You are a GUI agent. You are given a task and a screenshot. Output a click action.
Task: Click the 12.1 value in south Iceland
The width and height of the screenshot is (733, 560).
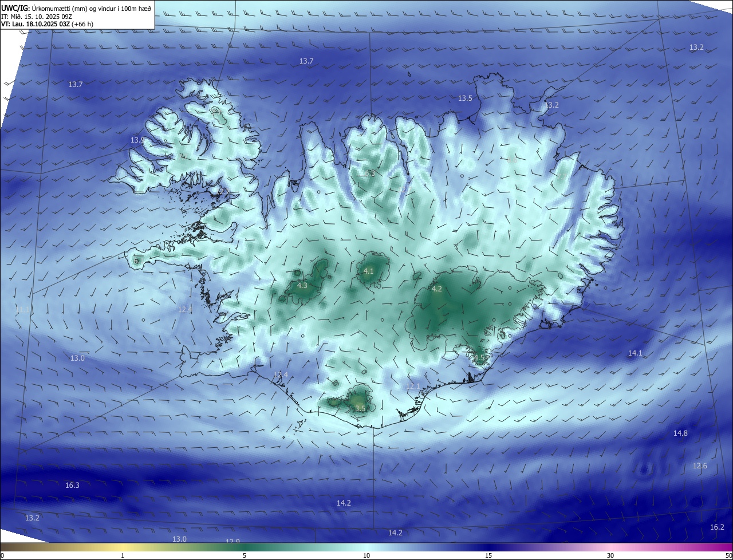(413, 387)
